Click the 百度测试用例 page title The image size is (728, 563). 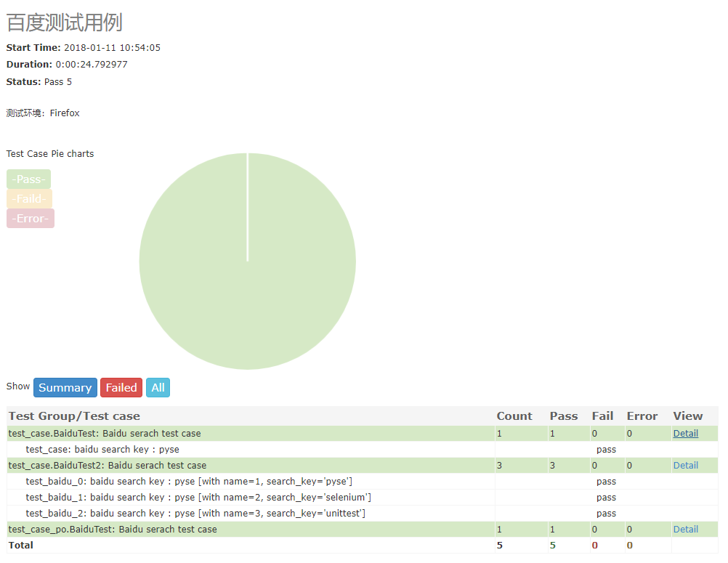[x=64, y=23]
